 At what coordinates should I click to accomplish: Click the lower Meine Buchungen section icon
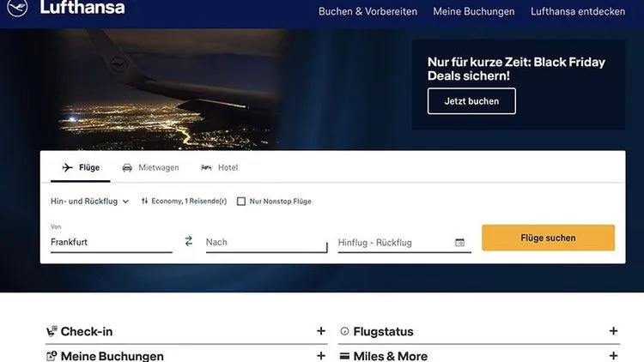[52, 356]
